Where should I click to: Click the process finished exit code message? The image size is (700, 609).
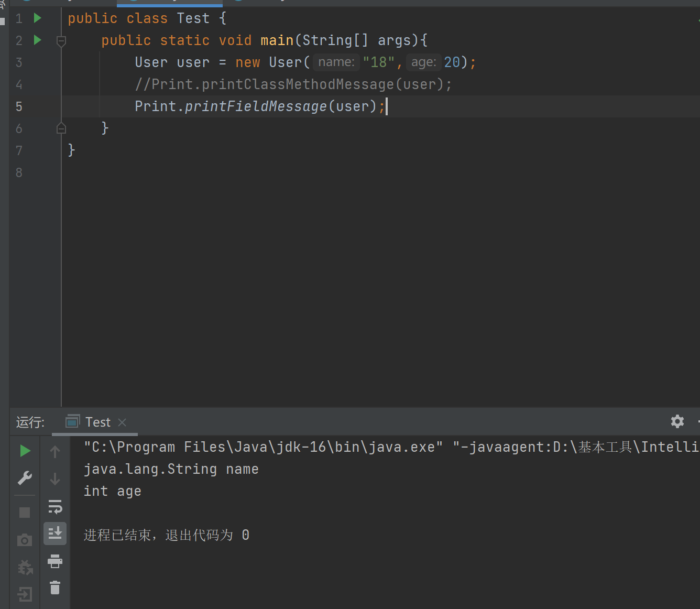point(167,535)
